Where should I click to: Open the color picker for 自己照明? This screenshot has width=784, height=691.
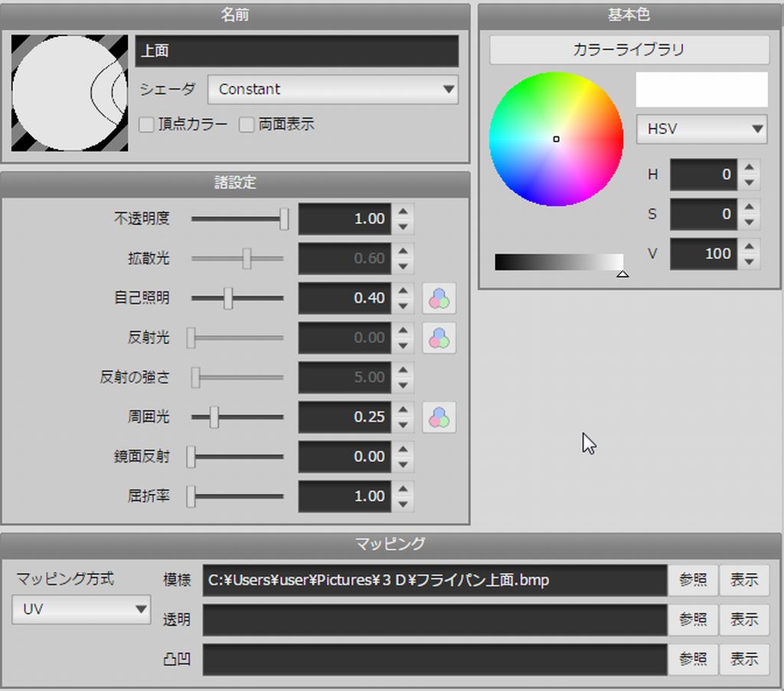tap(439, 298)
